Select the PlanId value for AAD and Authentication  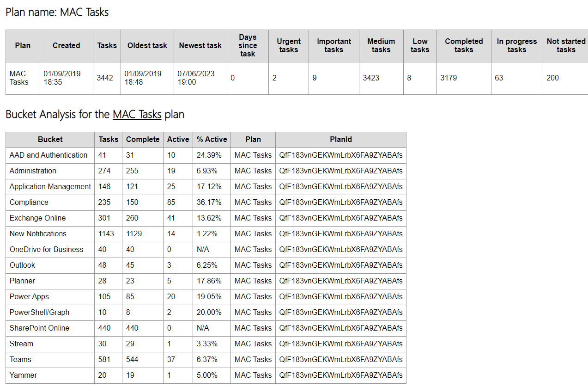pos(340,155)
